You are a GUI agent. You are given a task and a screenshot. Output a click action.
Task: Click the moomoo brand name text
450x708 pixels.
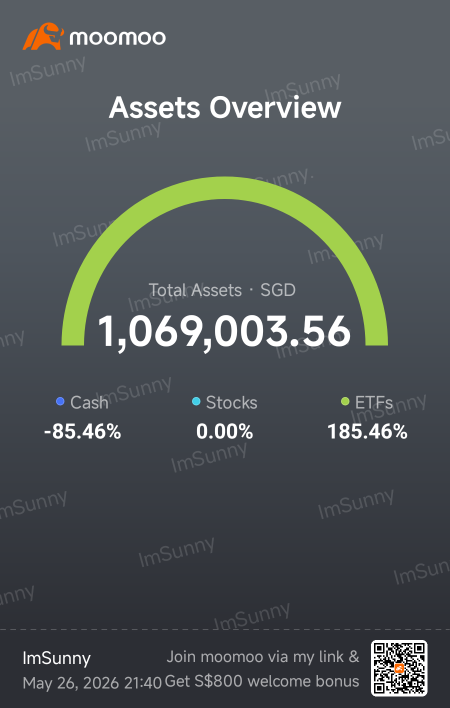tap(117, 37)
